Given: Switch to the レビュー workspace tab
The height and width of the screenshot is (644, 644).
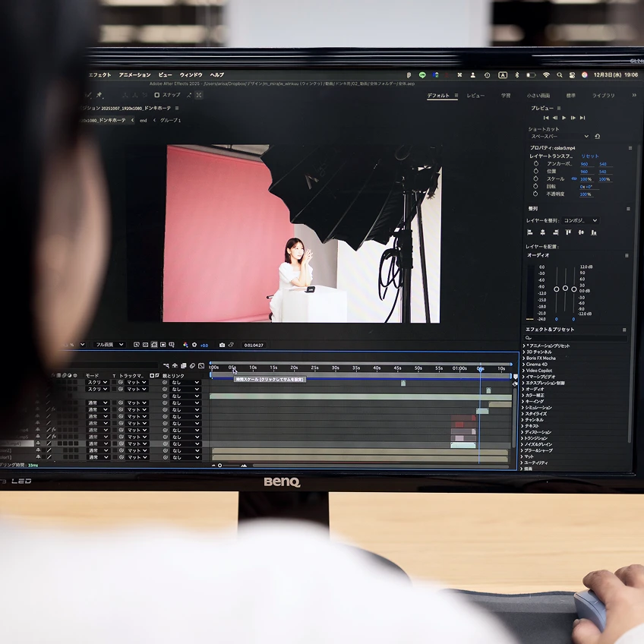Looking at the screenshot, I should tap(475, 96).
